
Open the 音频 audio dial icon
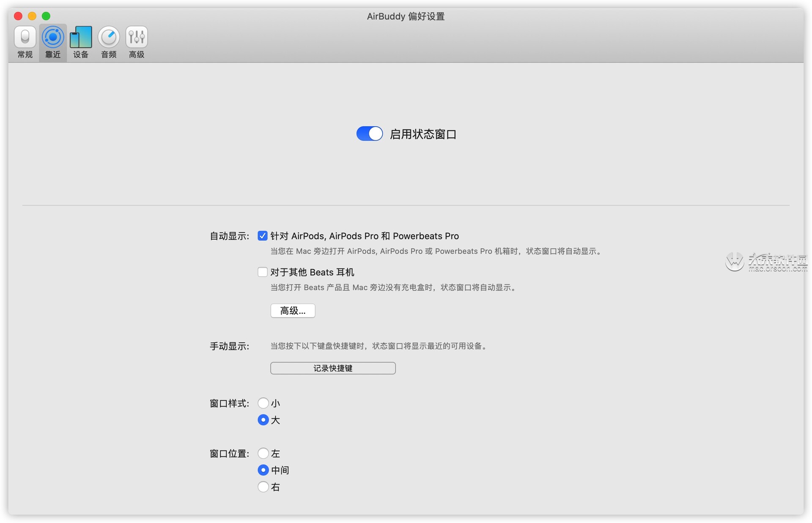[109, 37]
